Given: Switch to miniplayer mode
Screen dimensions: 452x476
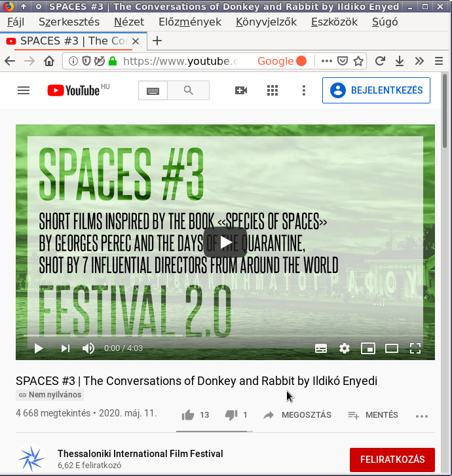Looking at the screenshot, I should [x=368, y=348].
